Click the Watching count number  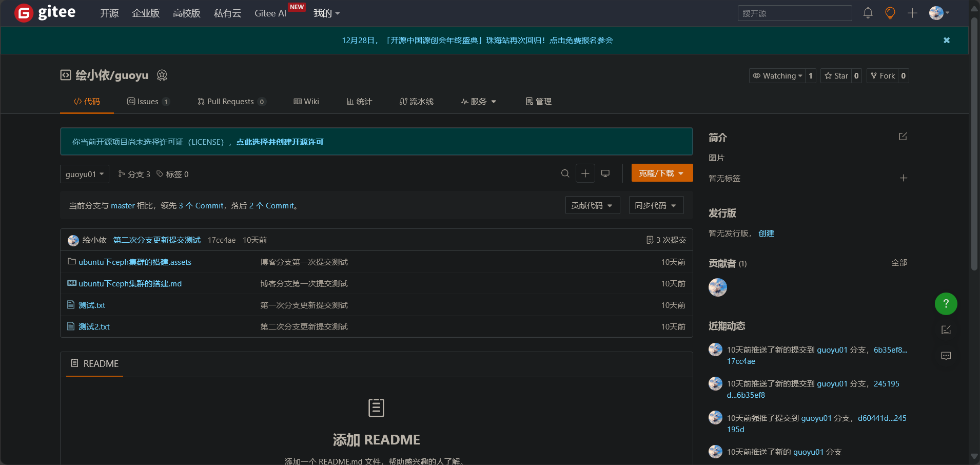(x=811, y=75)
